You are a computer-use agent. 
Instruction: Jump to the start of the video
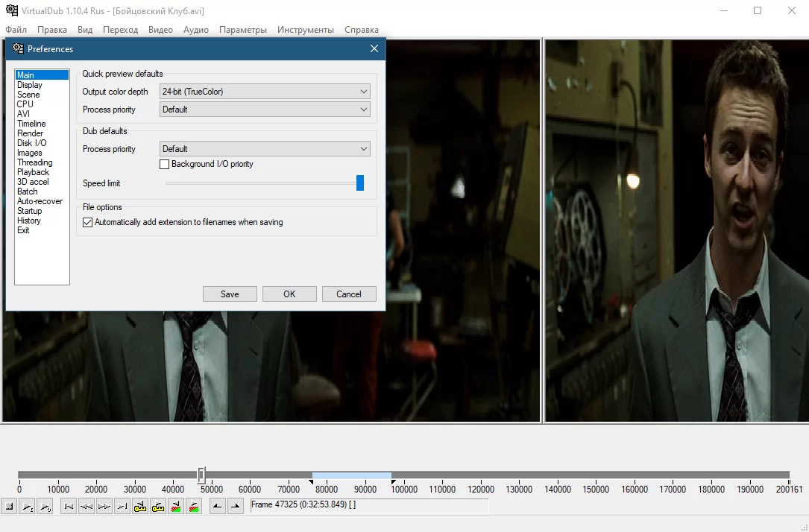coord(69,507)
